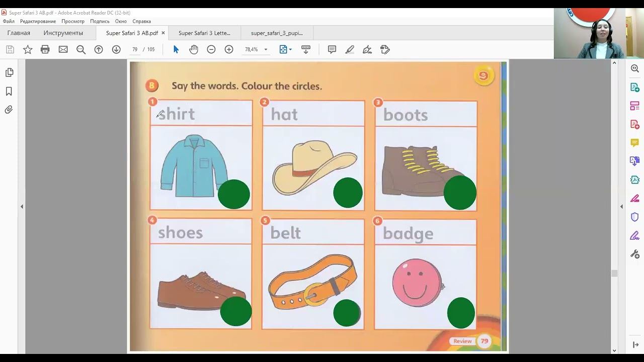Open the Подпись menu
Image resolution: width=644 pixels, height=362 pixels.
(100, 21)
